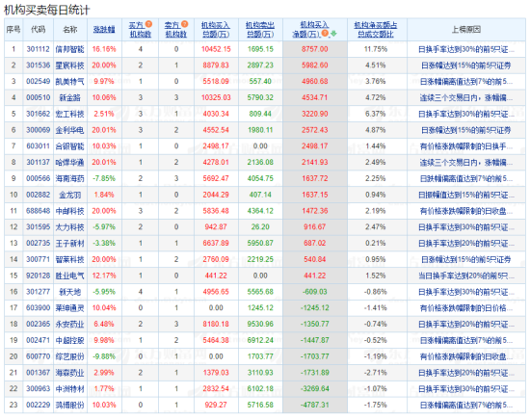Viewport: 530px width, 420px height.
Task: Open 莱绅通灵 stock name link
Action: (x=70, y=308)
